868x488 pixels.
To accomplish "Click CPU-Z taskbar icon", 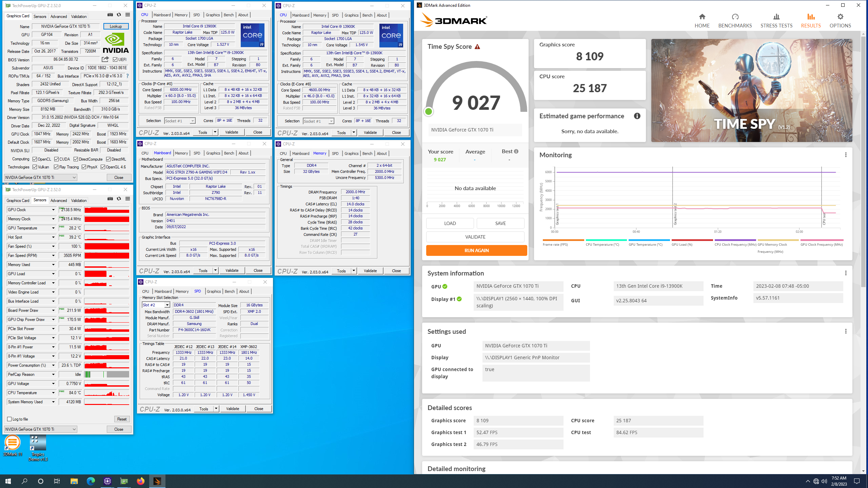I will coord(107,481).
